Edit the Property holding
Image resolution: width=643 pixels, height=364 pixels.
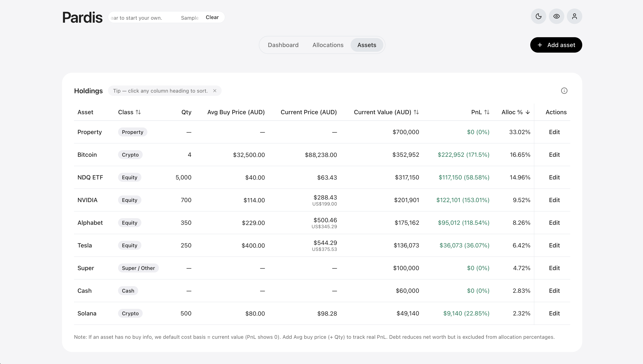(x=554, y=132)
